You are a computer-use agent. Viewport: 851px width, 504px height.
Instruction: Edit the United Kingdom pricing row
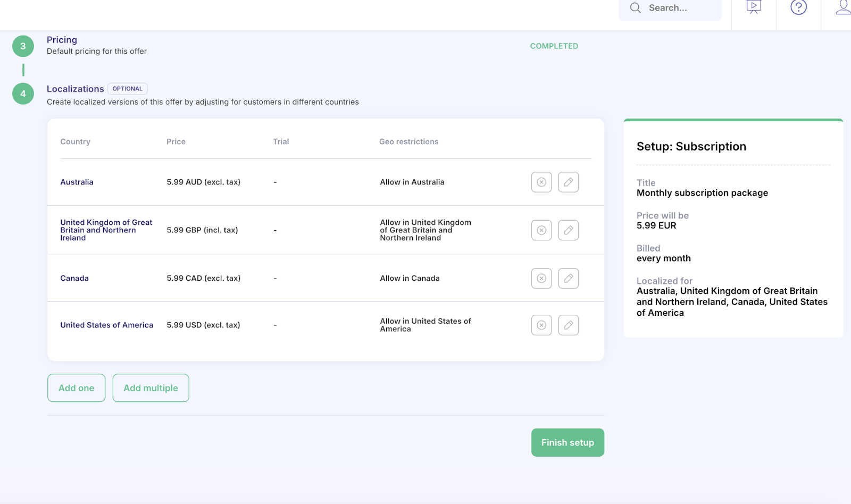coord(568,230)
